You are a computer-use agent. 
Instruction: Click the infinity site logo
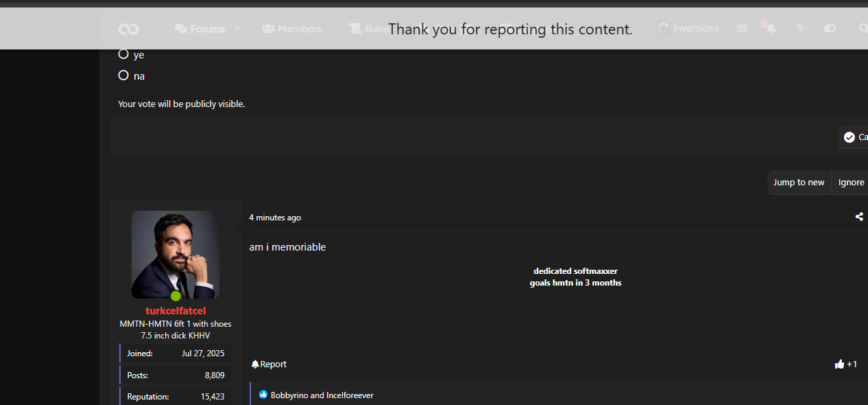point(128,29)
